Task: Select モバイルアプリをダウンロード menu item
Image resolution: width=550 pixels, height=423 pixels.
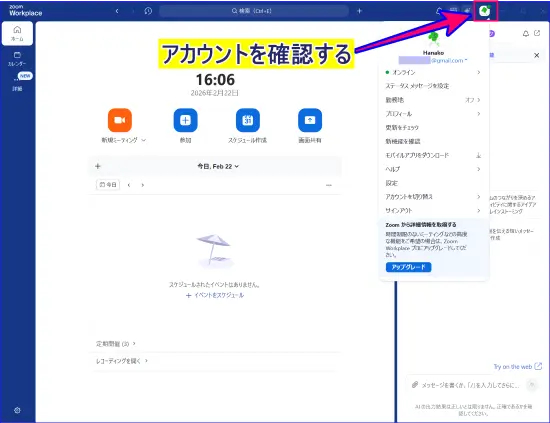Action: click(x=433, y=155)
